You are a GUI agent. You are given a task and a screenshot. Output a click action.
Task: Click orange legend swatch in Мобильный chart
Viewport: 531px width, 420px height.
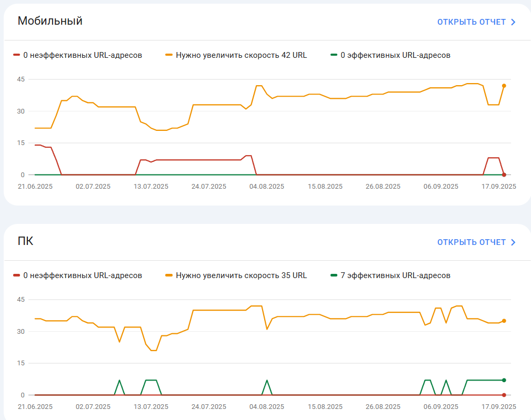click(169, 55)
